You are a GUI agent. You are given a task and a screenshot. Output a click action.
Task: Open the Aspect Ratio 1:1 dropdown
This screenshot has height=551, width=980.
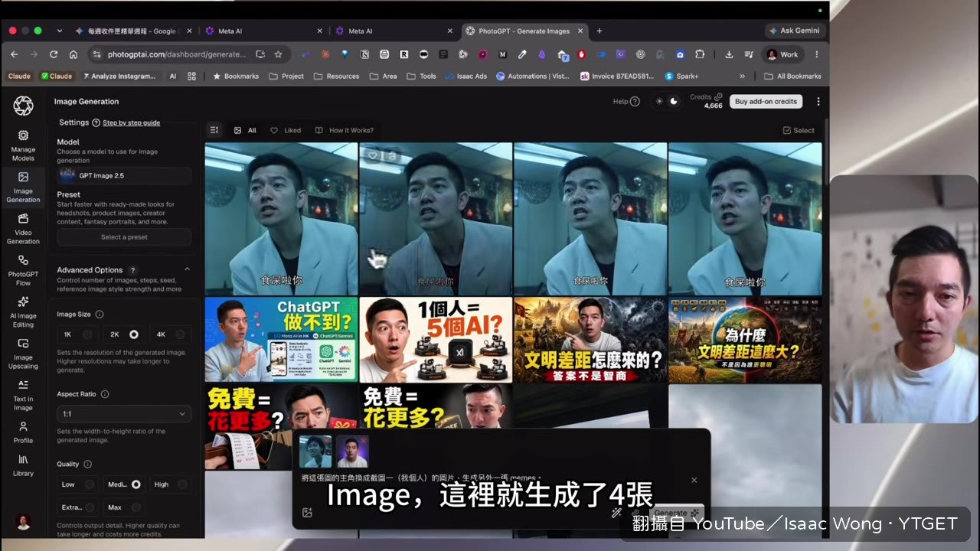[124, 414]
